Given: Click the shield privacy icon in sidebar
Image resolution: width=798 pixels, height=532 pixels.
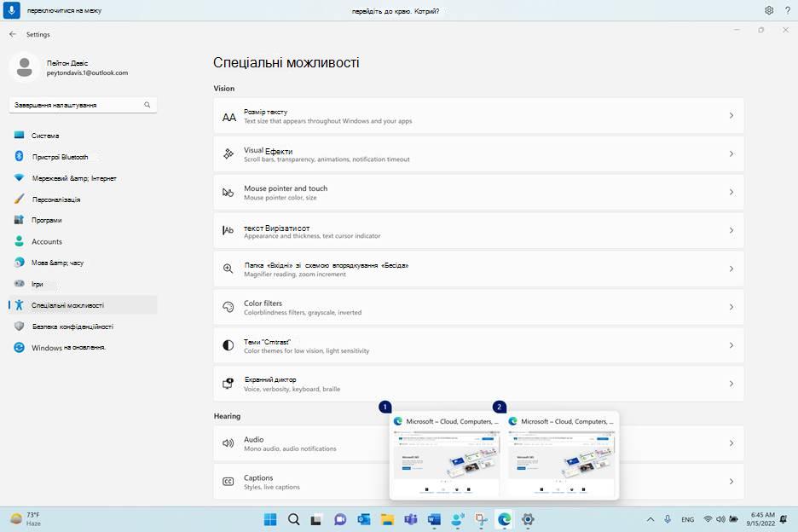Looking at the screenshot, I should 19,326.
